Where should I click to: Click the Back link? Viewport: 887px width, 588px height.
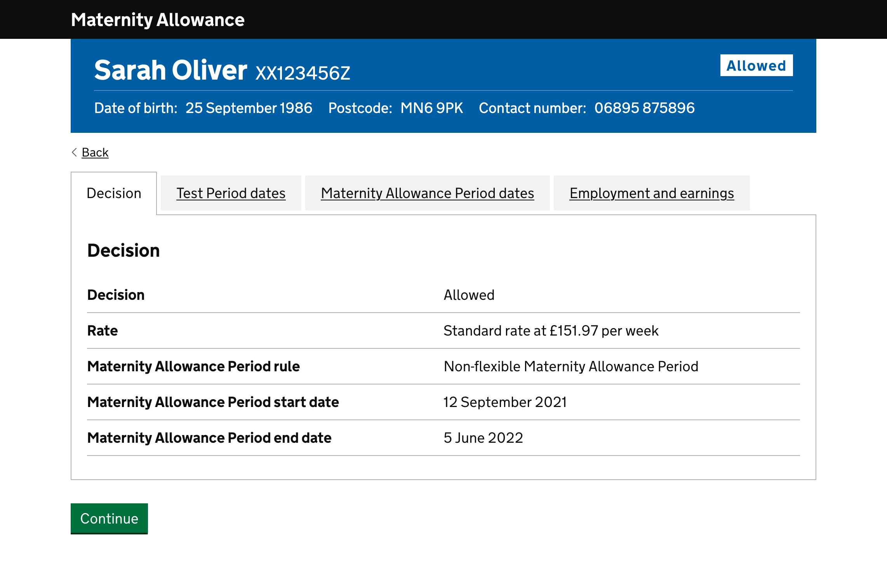95,153
